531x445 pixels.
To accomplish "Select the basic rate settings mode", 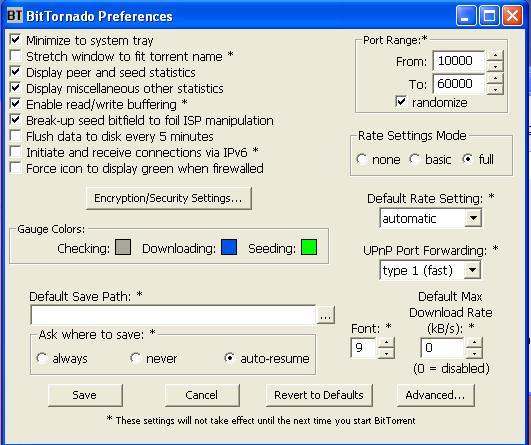I will pos(415,159).
